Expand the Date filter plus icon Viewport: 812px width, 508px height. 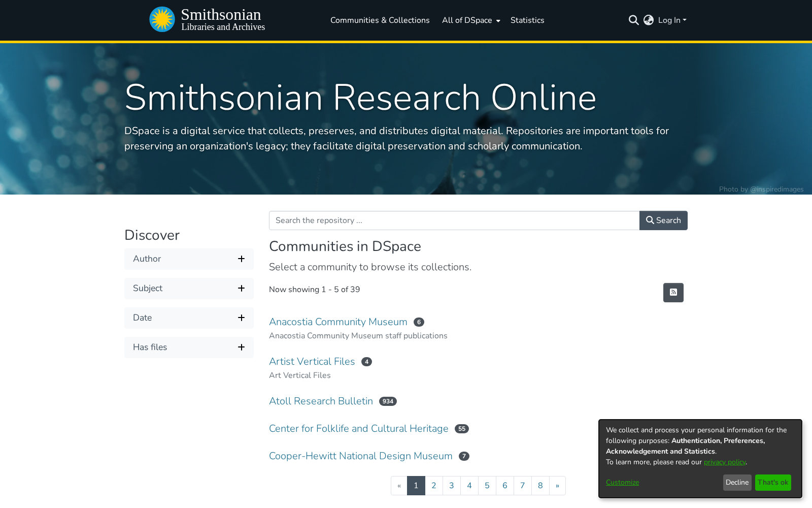click(242, 318)
